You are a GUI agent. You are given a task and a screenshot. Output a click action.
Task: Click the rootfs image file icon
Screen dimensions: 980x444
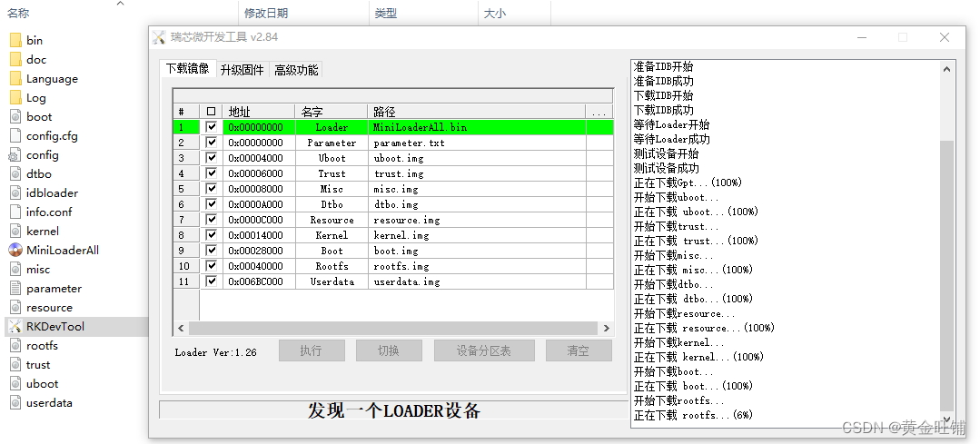(x=15, y=345)
